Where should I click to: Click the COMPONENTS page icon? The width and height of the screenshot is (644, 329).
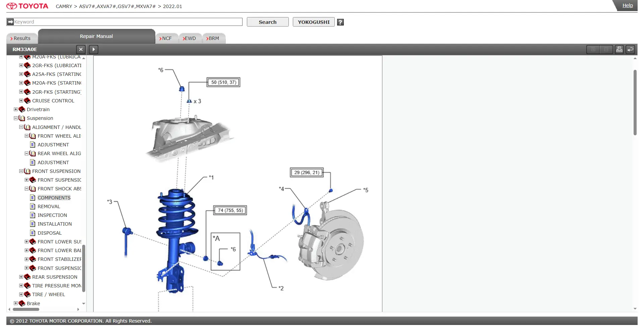coord(33,198)
